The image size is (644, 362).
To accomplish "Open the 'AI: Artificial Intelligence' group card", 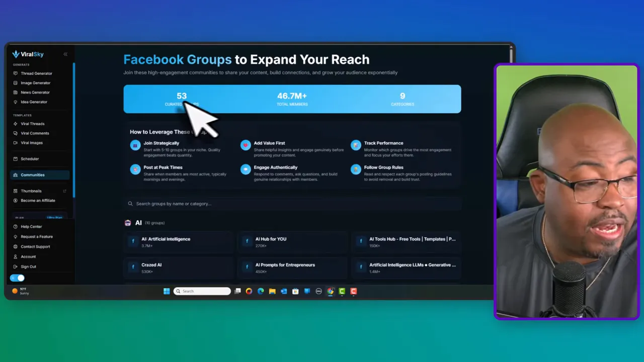I will pyautogui.click(x=179, y=242).
